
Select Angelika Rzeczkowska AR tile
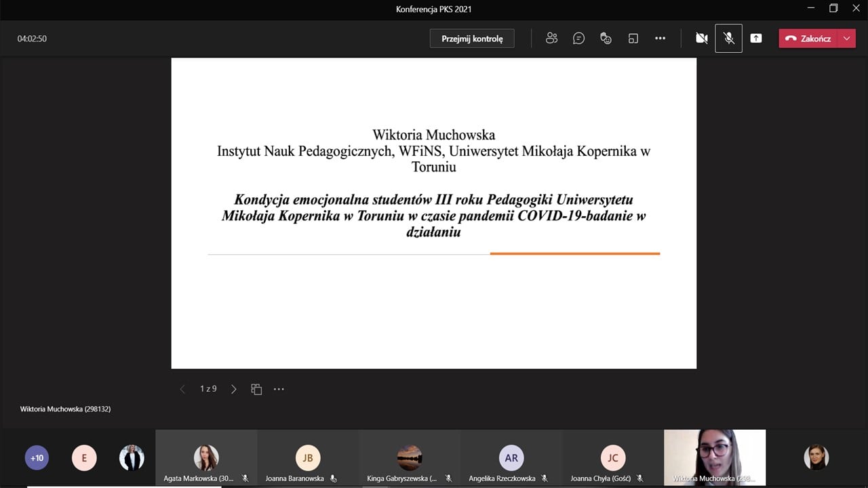(511, 458)
